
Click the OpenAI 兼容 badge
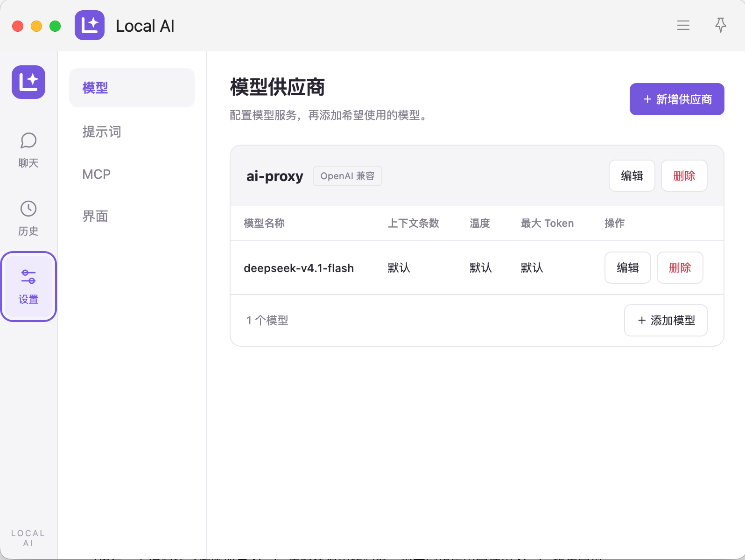[x=347, y=176]
